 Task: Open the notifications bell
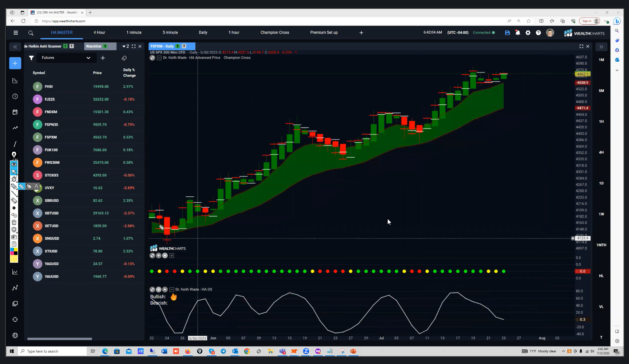(518, 33)
